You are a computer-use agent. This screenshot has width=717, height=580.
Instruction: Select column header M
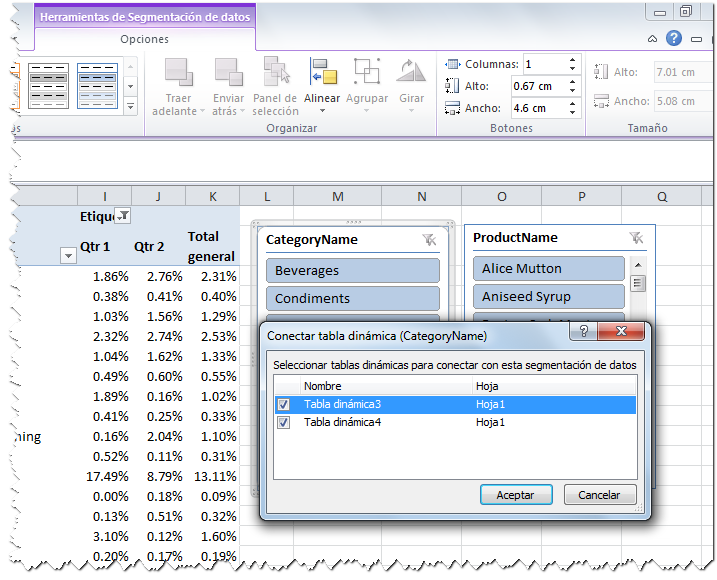(x=337, y=197)
